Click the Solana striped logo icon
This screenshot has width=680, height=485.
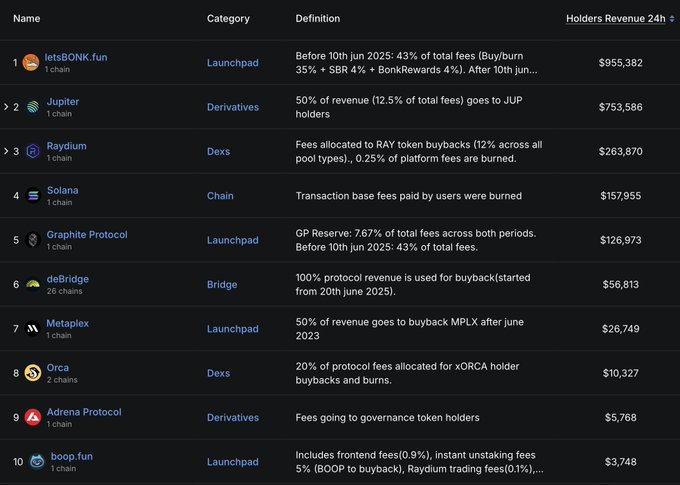click(33, 196)
